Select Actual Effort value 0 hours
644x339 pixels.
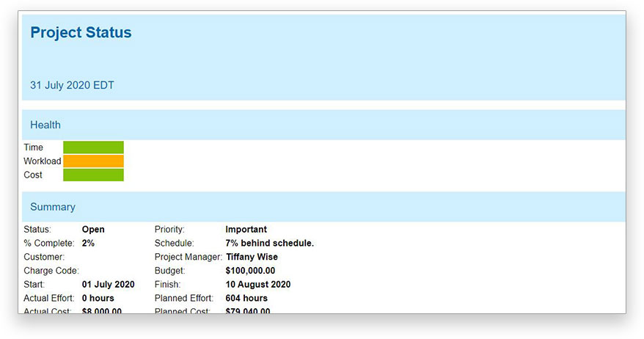pyautogui.click(x=98, y=298)
